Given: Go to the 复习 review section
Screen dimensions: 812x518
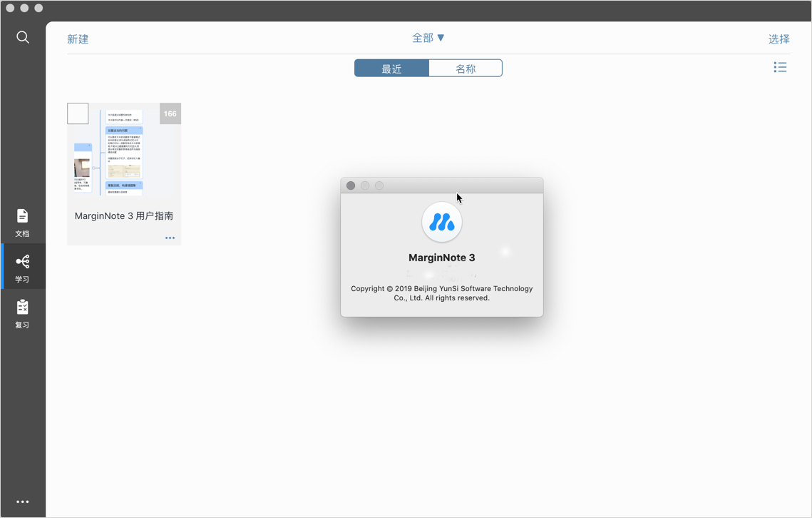Looking at the screenshot, I should coord(22,314).
